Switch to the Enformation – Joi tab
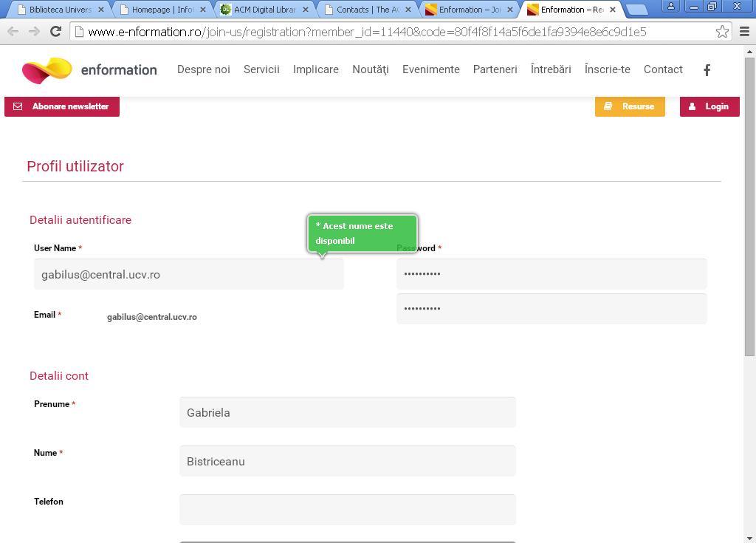This screenshot has height=543, width=756. tap(470, 10)
